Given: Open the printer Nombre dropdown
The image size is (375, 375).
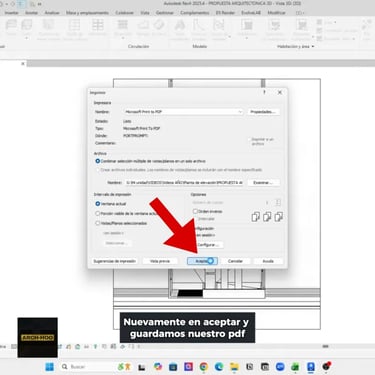Looking at the screenshot, I should pyautogui.click(x=183, y=112).
